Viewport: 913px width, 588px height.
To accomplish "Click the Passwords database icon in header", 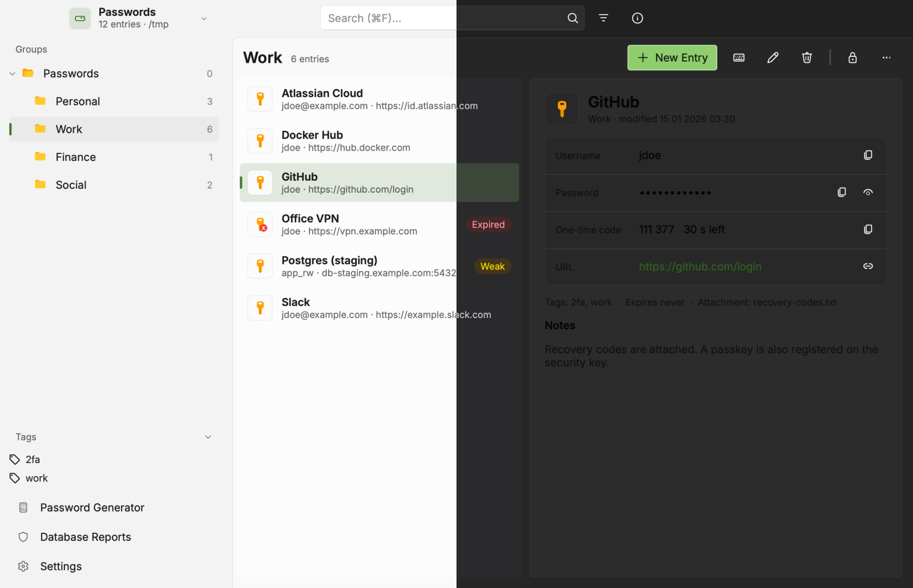I will pos(80,18).
